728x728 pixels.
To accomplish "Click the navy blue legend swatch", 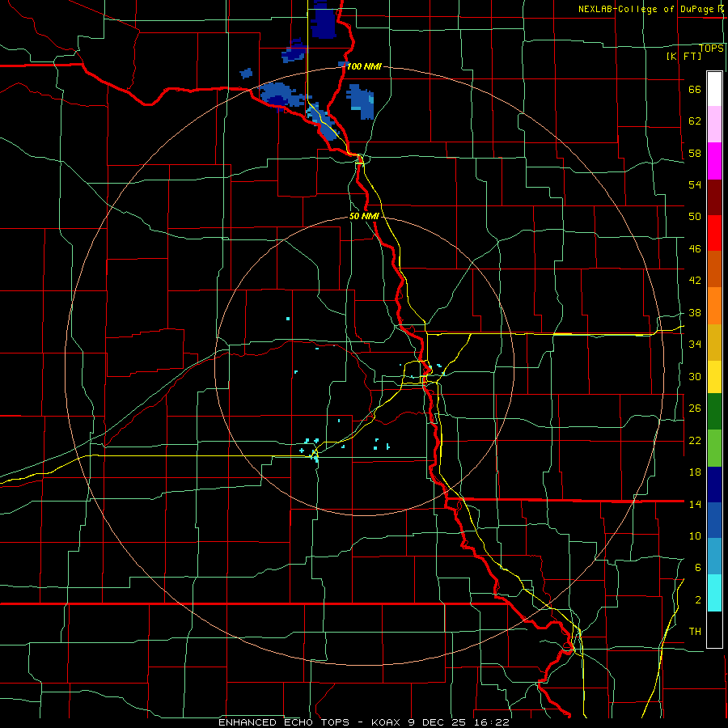I will [714, 485].
